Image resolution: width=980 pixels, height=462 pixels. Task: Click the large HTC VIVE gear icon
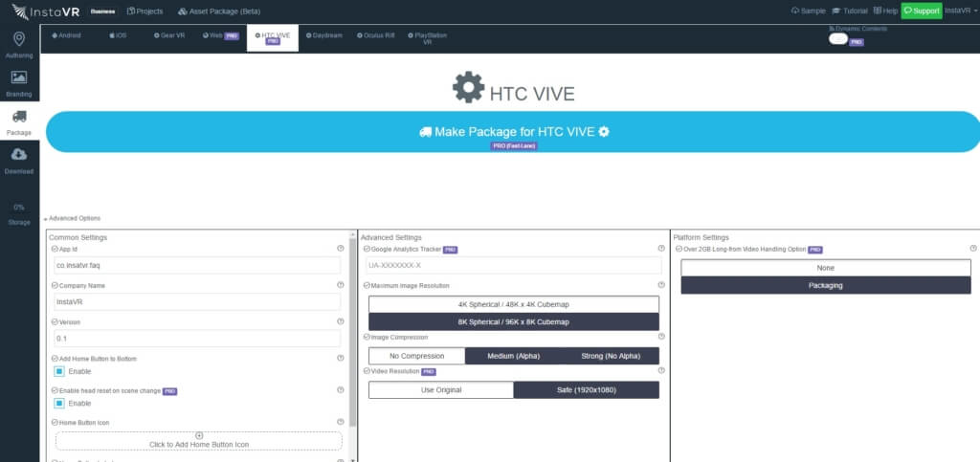468,87
